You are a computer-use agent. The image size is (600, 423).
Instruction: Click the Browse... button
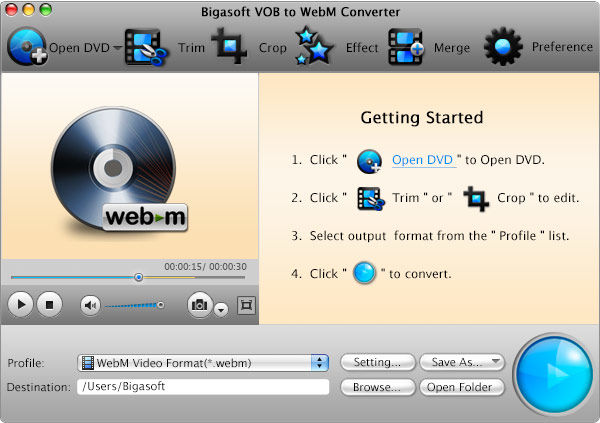(377, 387)
